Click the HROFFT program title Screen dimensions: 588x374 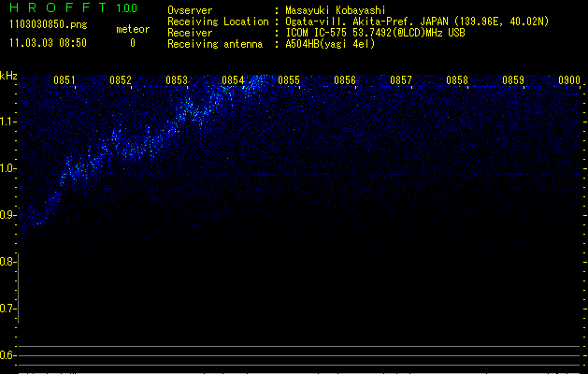(x=58, y=7)
